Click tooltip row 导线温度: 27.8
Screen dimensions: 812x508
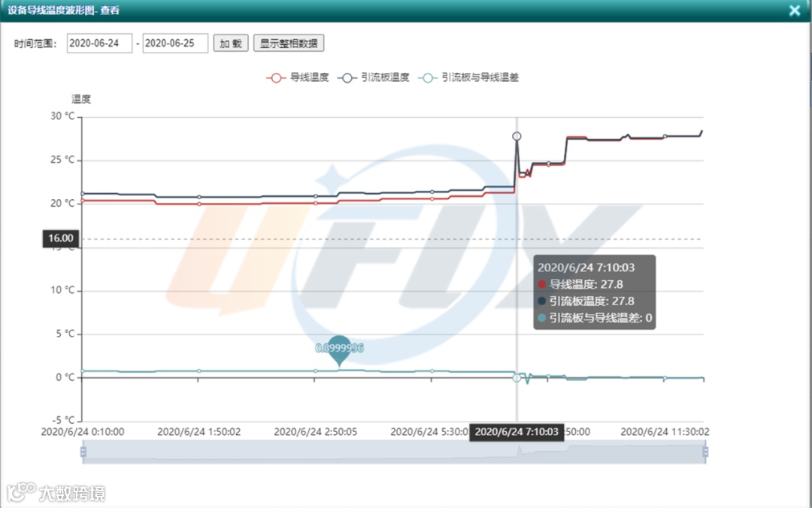coord(580,284)
